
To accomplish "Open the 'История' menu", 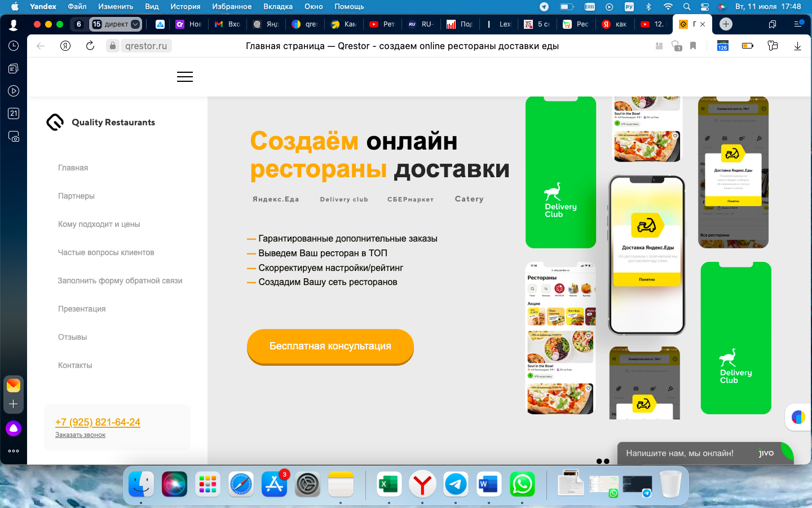I will tap(186, 7).
